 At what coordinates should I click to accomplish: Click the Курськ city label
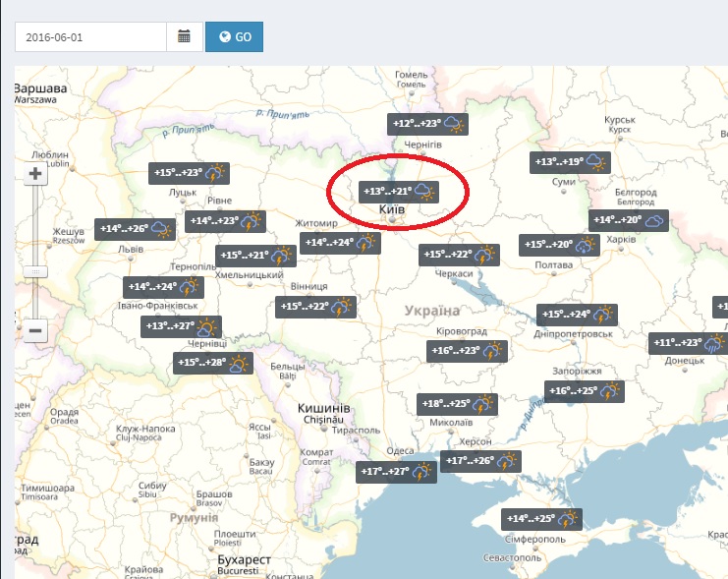[620, 120]
